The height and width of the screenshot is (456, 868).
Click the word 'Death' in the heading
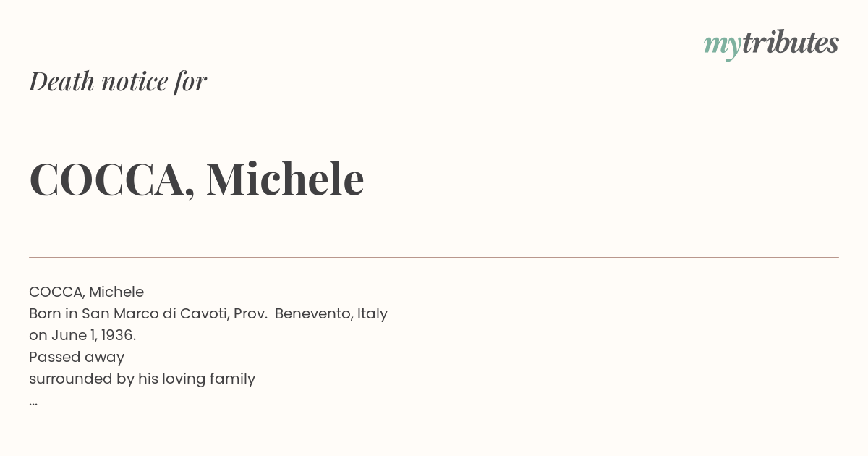[61, 81]
